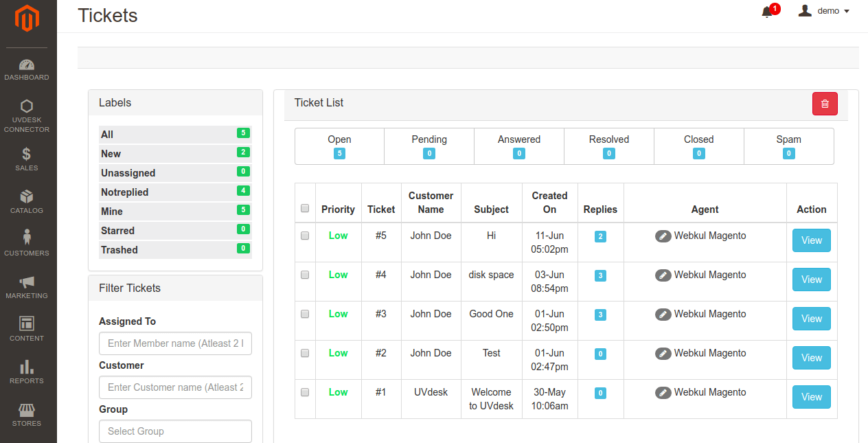
Task: Open the Catalog sidebar menu
Action: (27, 201)
